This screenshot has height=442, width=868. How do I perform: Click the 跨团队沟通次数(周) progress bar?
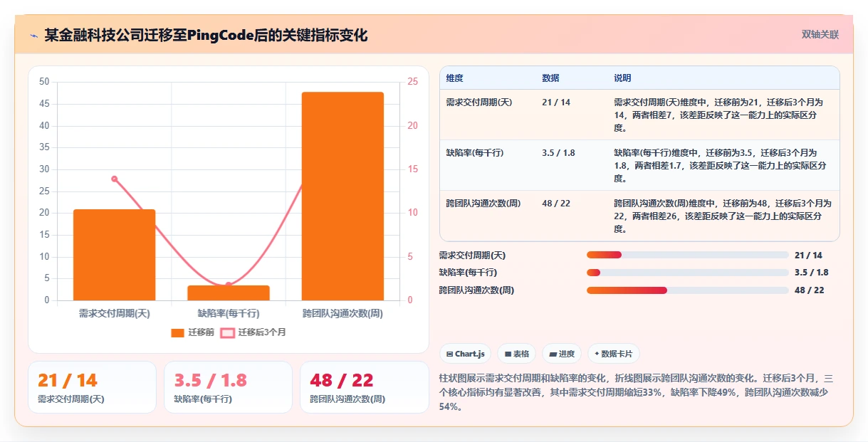tap(687, 290)
